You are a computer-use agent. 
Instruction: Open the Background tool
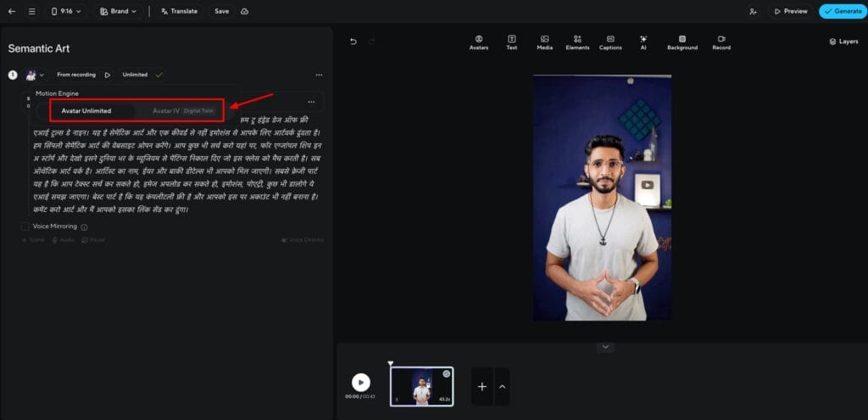pos(682,42)
